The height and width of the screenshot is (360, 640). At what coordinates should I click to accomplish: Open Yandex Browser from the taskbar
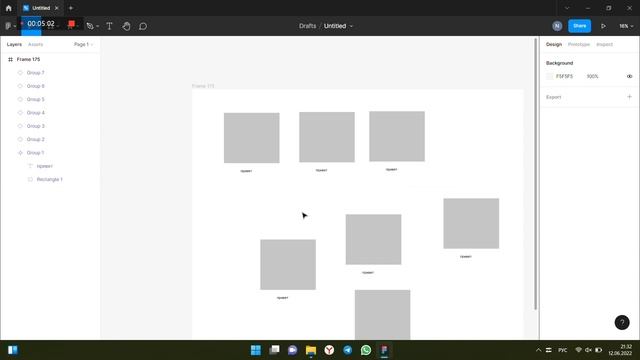click(329, 350)
